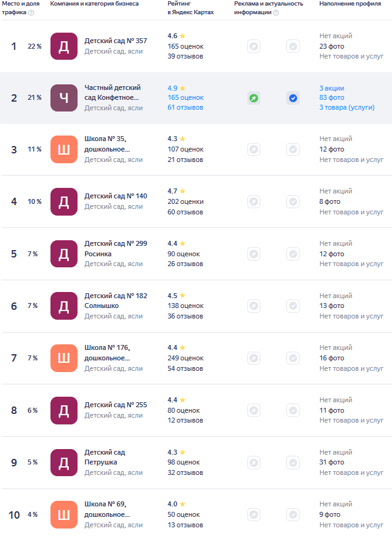Click the blue verified checkmark for Частный детский сад Конфетное
Viewport: 392px width, 539px height.
293,99
